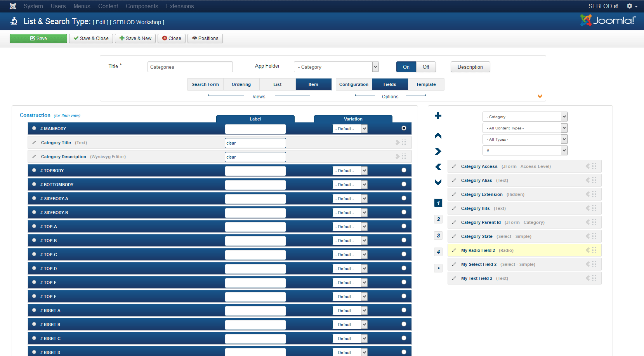This screenshot has height=356, width=644.
Task: Open the Extensions menu
Action: click(180, 6)
